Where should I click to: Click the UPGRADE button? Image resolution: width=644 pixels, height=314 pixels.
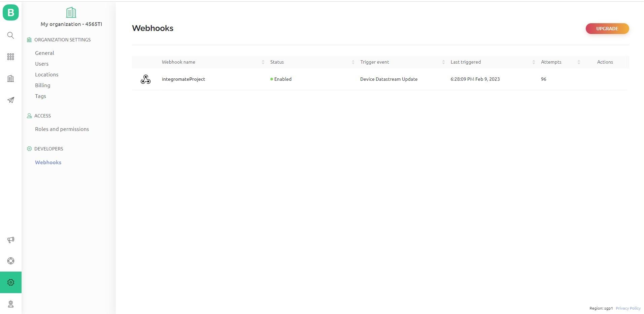click(x=607, y=29)
